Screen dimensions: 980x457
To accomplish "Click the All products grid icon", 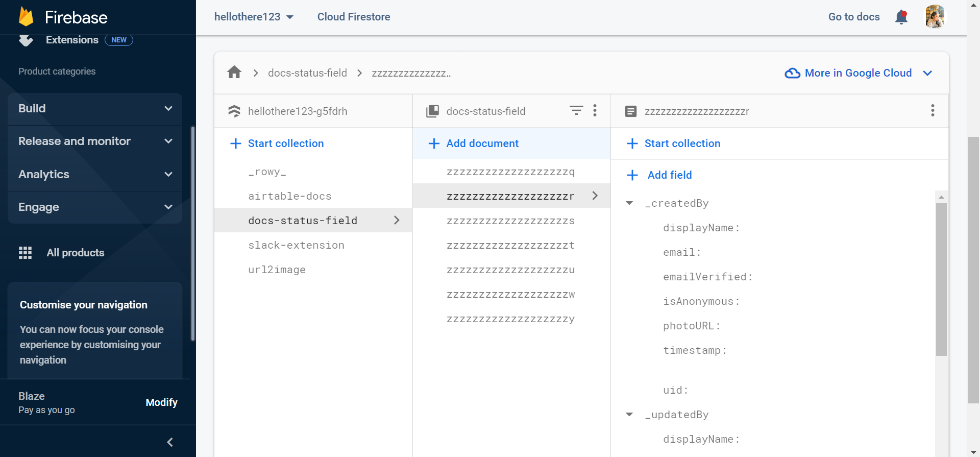I will pyautogui.click(x=26, y=253).
